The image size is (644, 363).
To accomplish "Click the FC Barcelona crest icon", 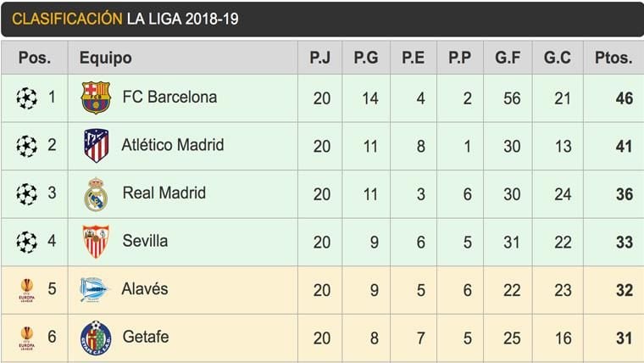I will pyautogui.click(x=96, y=98).
